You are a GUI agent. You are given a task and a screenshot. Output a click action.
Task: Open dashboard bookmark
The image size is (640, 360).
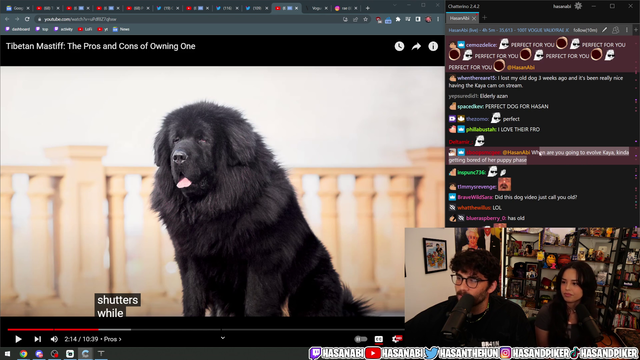point(18,29)
